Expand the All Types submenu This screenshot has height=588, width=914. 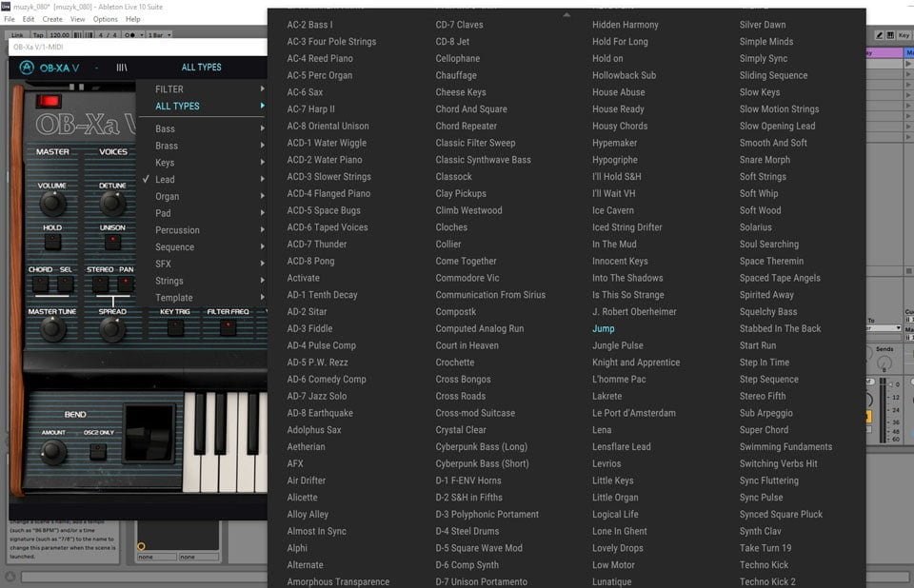tap(202, 106)
